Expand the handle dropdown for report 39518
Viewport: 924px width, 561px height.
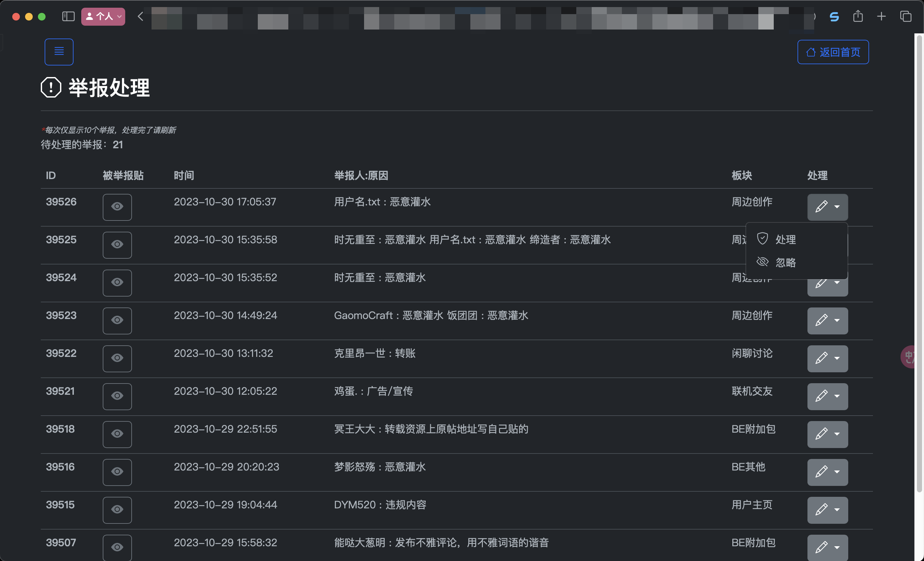(x=827, y=434)
